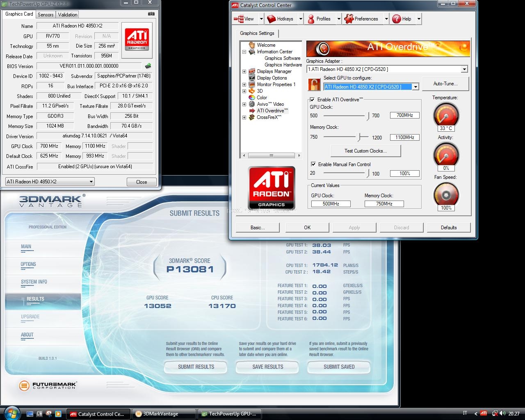Click the ATI Radeon logo in GPU-Z
This screenshot has height=420, width=525.
click(137, 39)
